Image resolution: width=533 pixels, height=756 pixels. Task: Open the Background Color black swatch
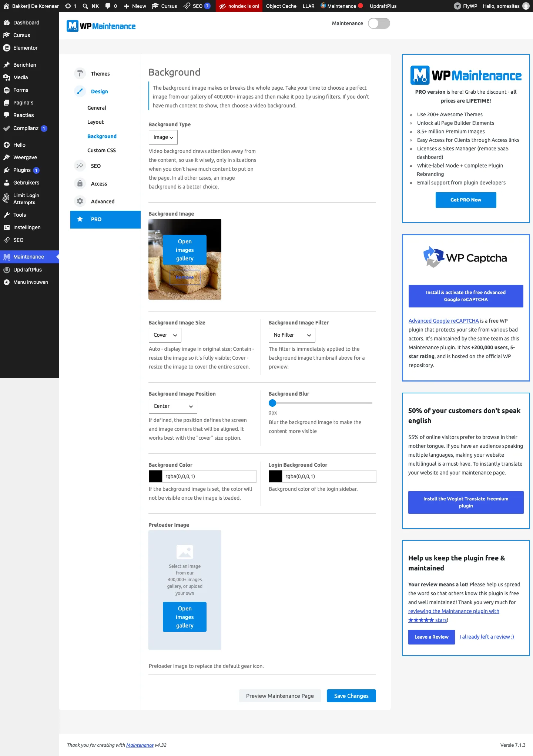coord(155,476)
